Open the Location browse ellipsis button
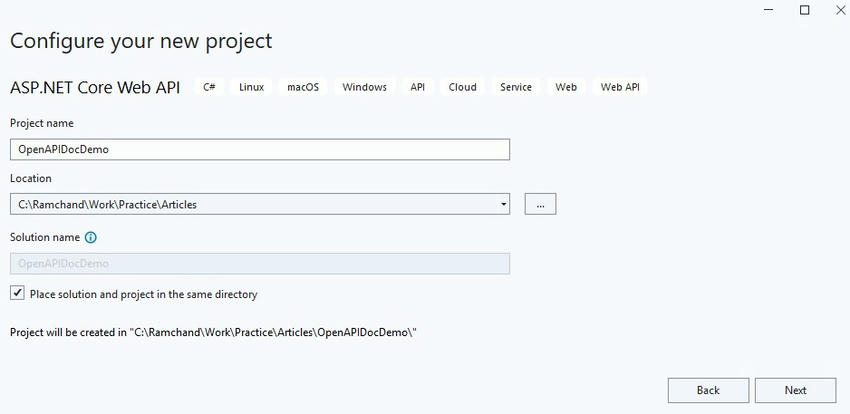 coord(540,204)
